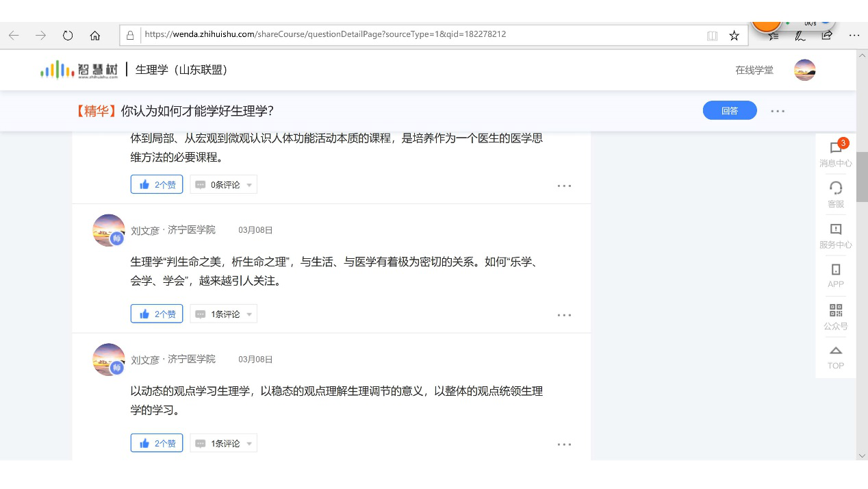The width and height of the screenshot is (868, 489).
Task: Go to browser home page icon
Action: (x=95, y=36)
